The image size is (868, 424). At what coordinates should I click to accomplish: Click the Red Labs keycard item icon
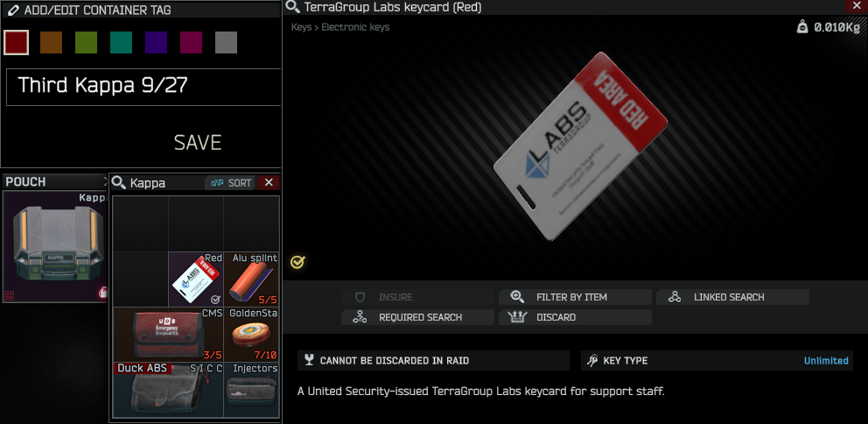pos(196,279)
